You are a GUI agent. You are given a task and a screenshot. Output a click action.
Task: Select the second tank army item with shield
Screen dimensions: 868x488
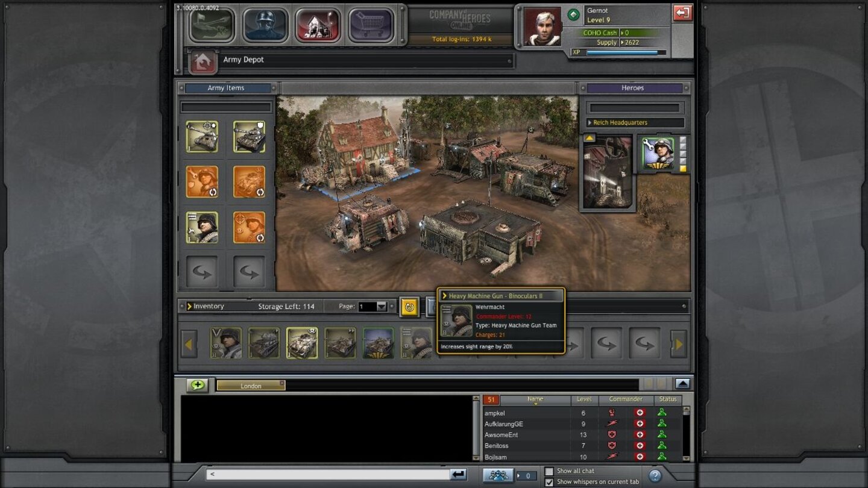coord(249,136)
